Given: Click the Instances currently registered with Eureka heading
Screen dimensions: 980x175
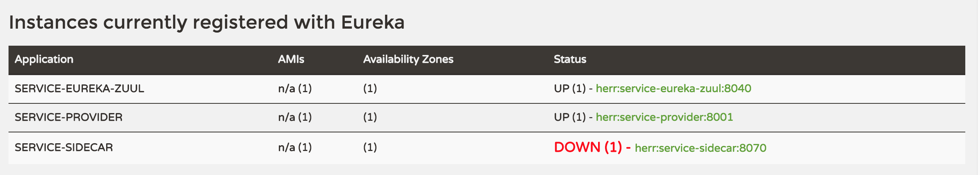Looking at the screenshot, I should click(x=207, y=22).
